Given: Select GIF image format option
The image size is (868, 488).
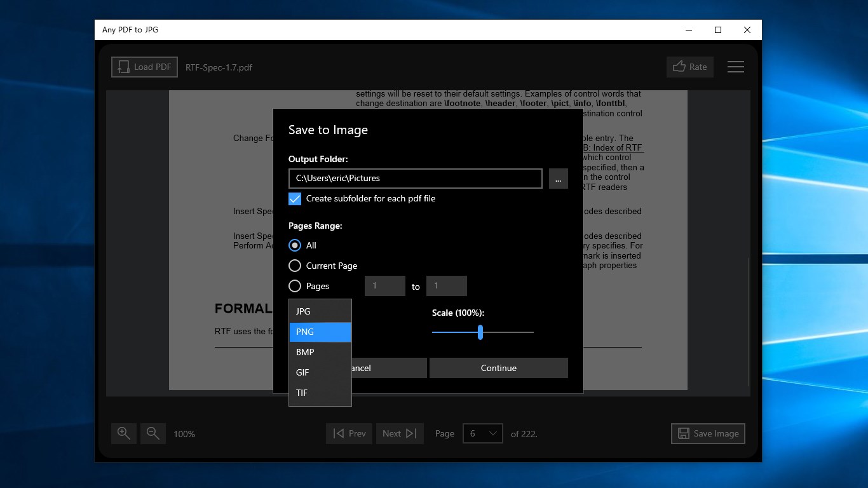Looking at the screenshot, I should (320, 372).
